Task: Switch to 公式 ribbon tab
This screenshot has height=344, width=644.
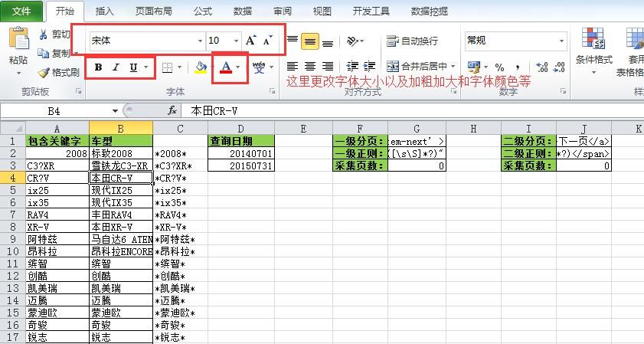Action: (203, 11)
